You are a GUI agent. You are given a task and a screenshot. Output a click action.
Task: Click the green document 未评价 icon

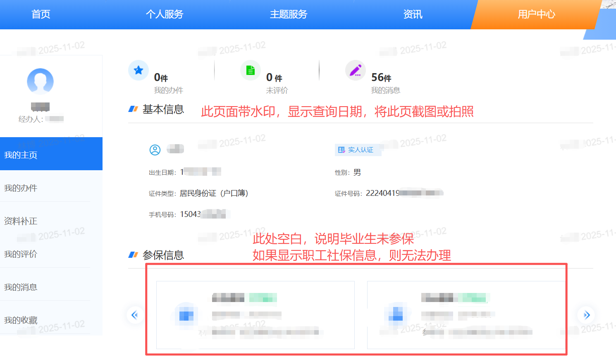(251, 70)
